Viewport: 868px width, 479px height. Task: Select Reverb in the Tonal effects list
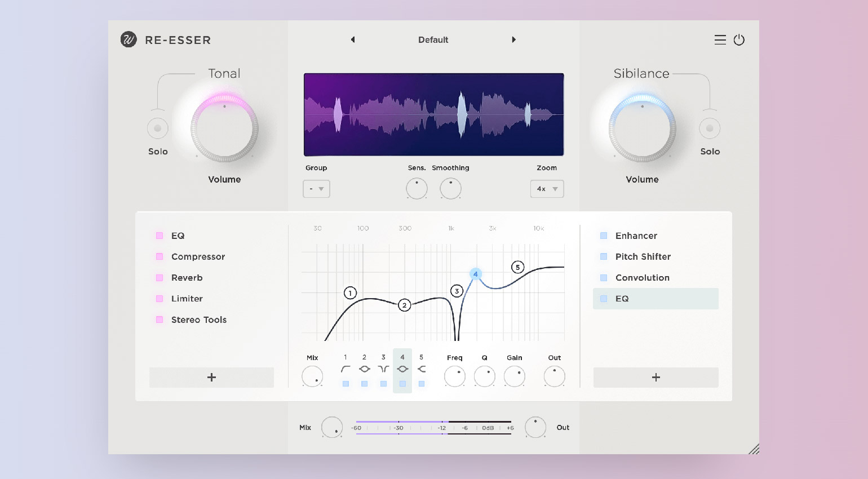coord(187,278)
